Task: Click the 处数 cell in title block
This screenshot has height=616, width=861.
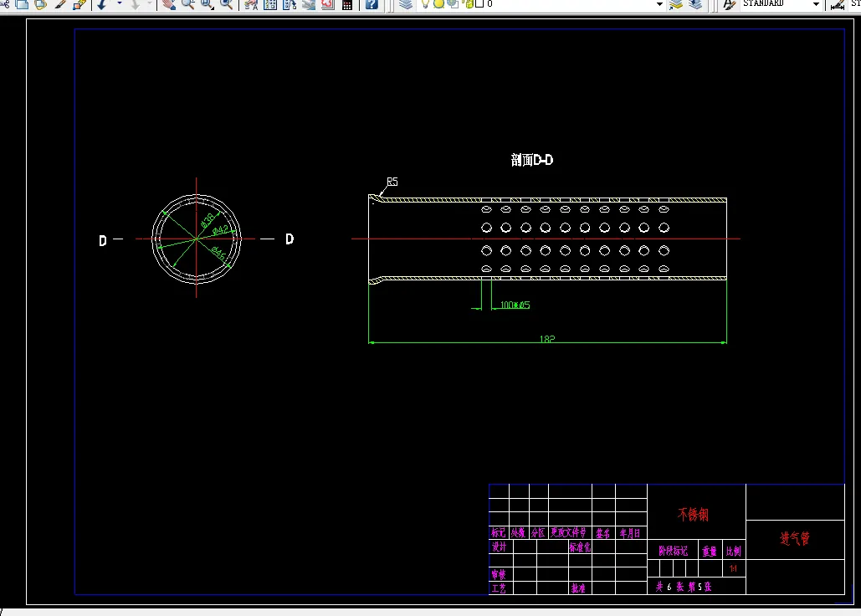Action: pyautogui.click(x=519, y=532)
